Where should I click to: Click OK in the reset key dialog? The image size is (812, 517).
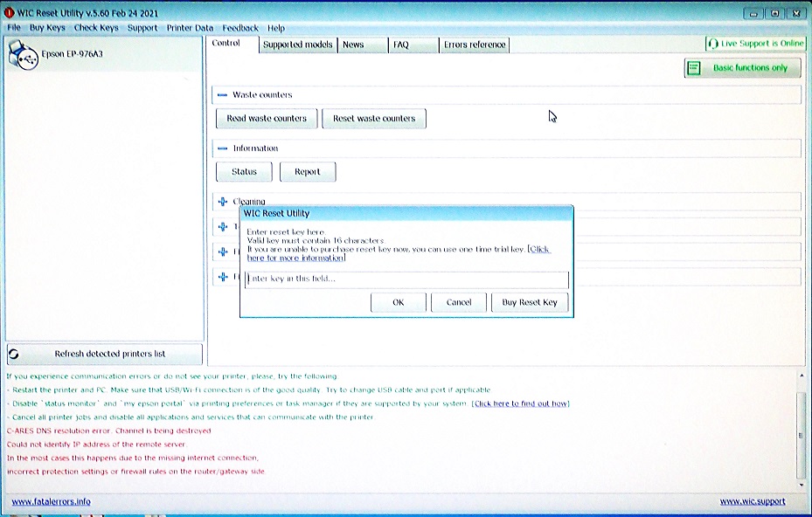[x=399, y=302]
